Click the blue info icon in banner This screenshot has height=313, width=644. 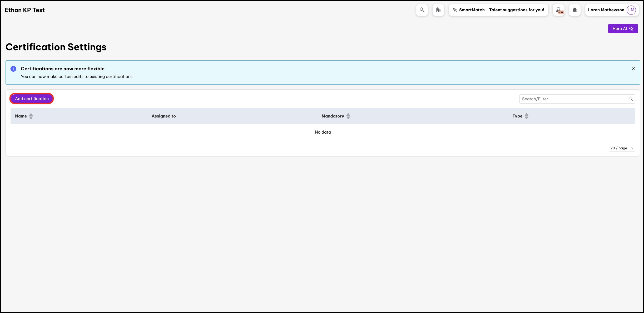(13, 69)
